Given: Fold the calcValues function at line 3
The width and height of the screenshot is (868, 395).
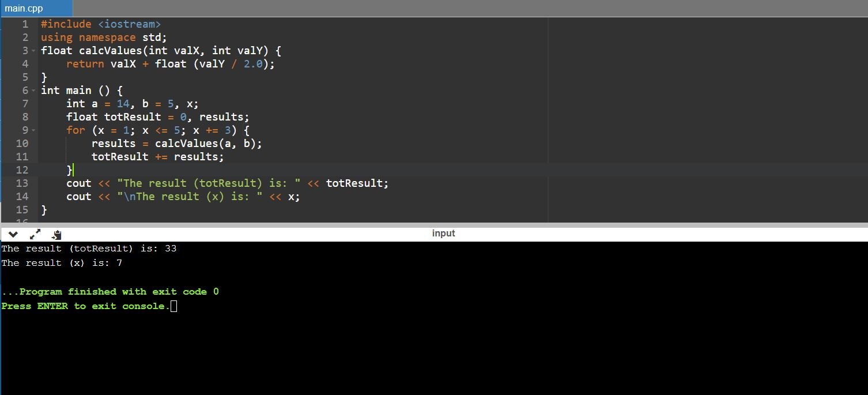Looking at the screenshot, I should (33, 51).
